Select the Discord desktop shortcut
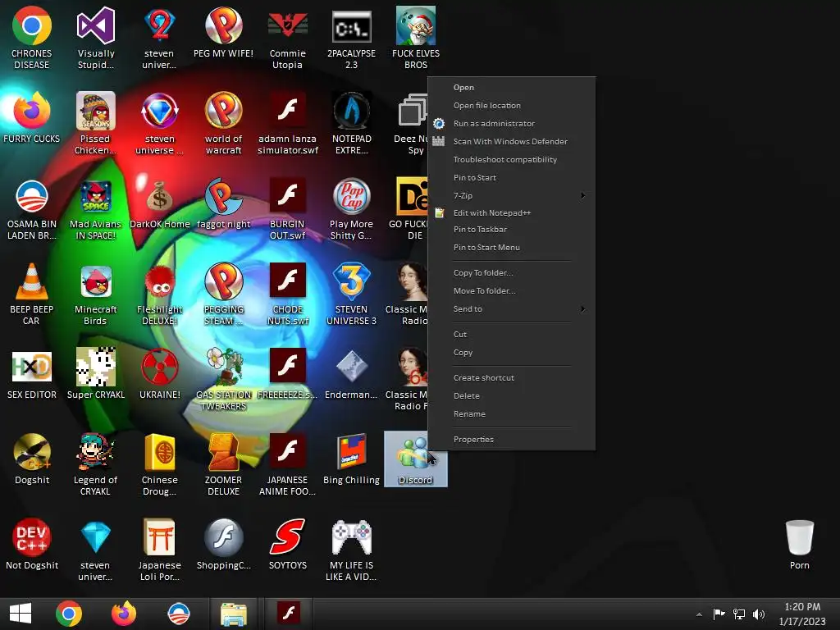This screenshot has height=630, width=840. [x=416, y=459]
